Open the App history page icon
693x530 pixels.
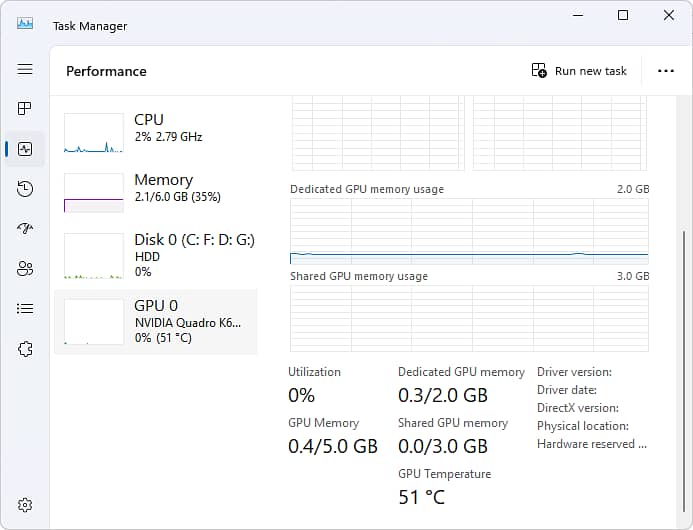click(x=25, y=189)
